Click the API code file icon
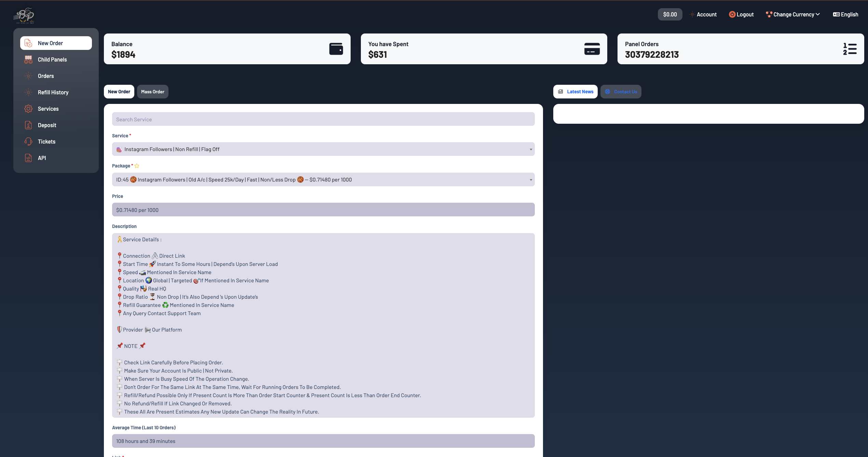 tap(28, 158)
